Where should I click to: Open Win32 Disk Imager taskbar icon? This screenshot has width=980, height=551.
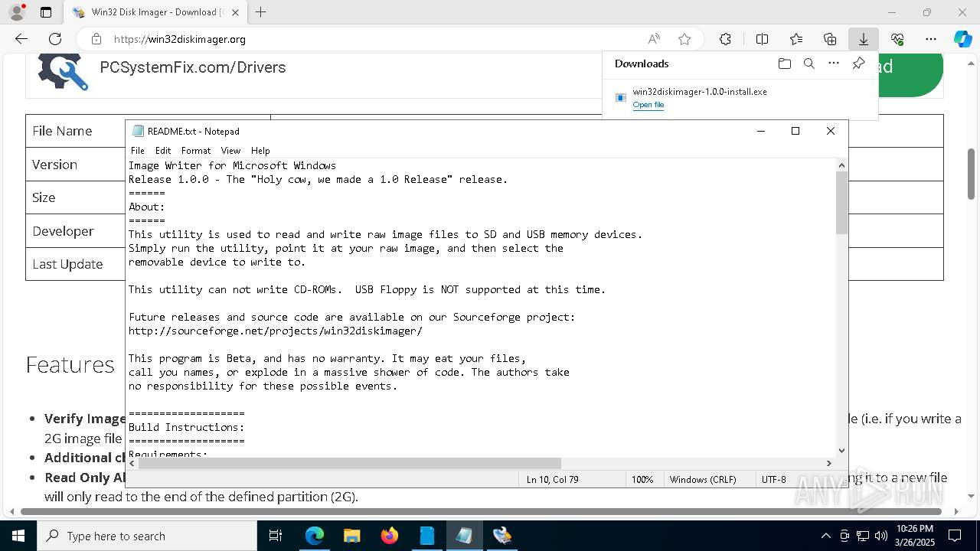[502, 536]
